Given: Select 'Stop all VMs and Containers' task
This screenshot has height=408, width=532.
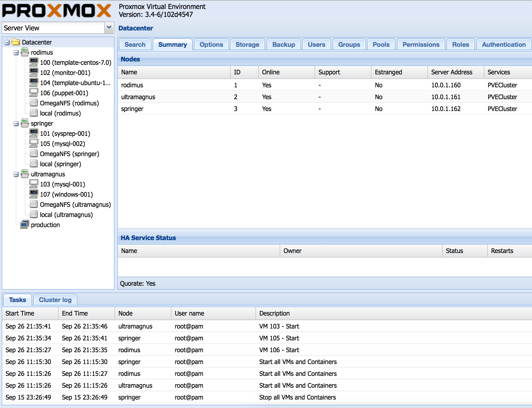Looking at the screenshot, I should (267, 397).
